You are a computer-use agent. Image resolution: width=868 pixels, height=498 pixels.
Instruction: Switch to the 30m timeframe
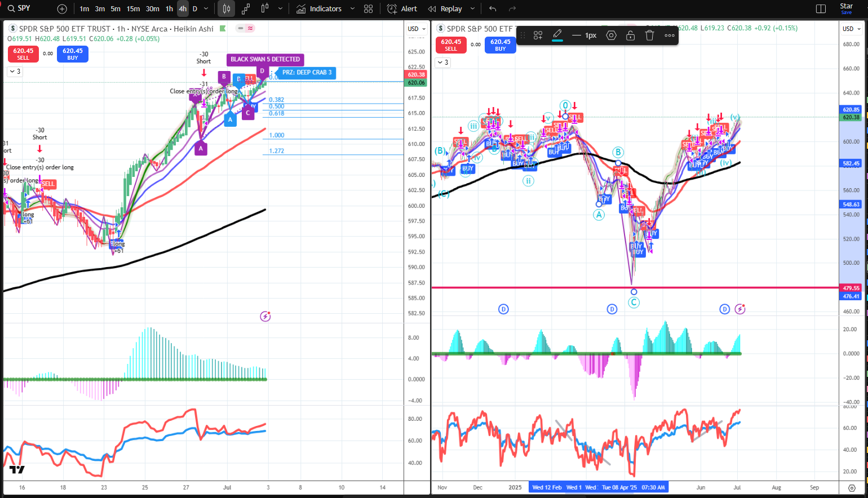click(153, 9)
